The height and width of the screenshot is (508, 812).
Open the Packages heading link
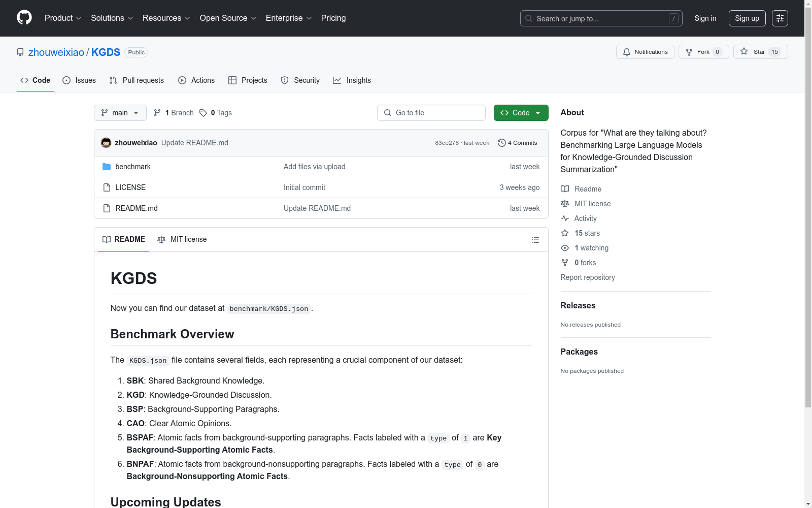click(579, 352)
